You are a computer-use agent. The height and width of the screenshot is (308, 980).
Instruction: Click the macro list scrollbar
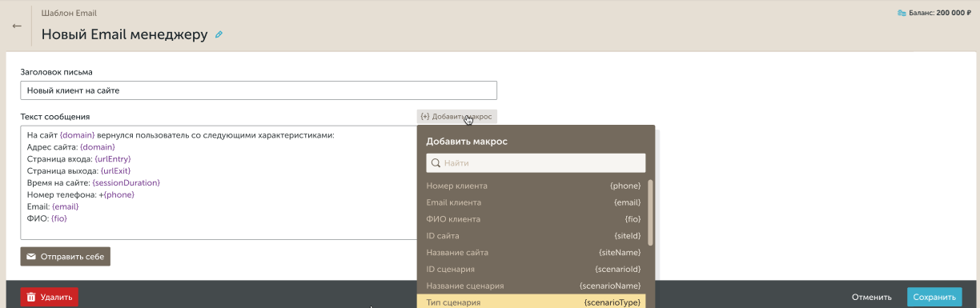pos(650,212)
